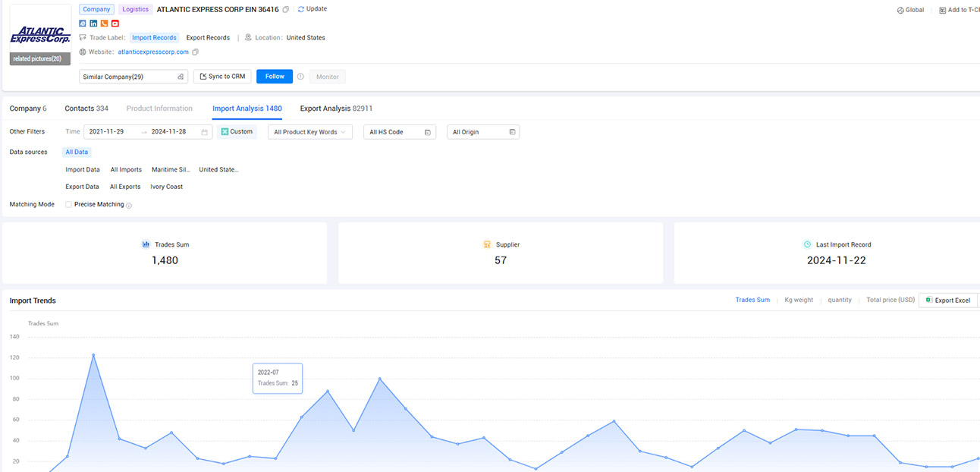Open the Export Analysis 82911 tab
980x472 pixels.
[x=336, y=109]
